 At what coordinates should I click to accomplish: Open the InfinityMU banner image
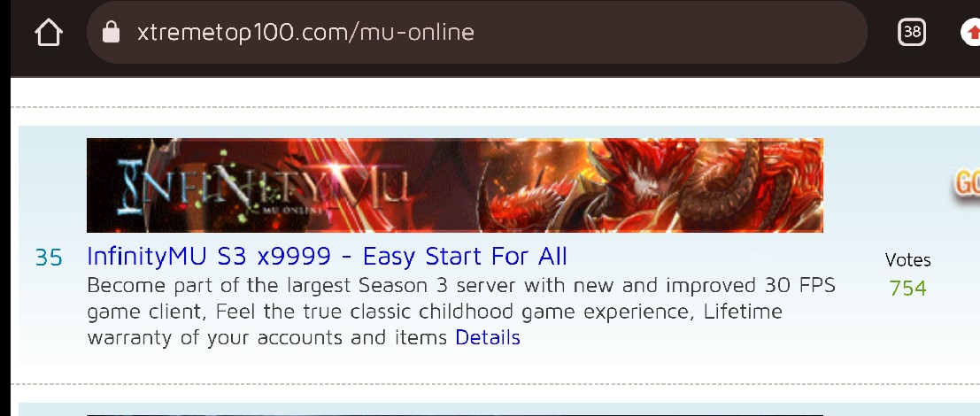tap(455, 186)
